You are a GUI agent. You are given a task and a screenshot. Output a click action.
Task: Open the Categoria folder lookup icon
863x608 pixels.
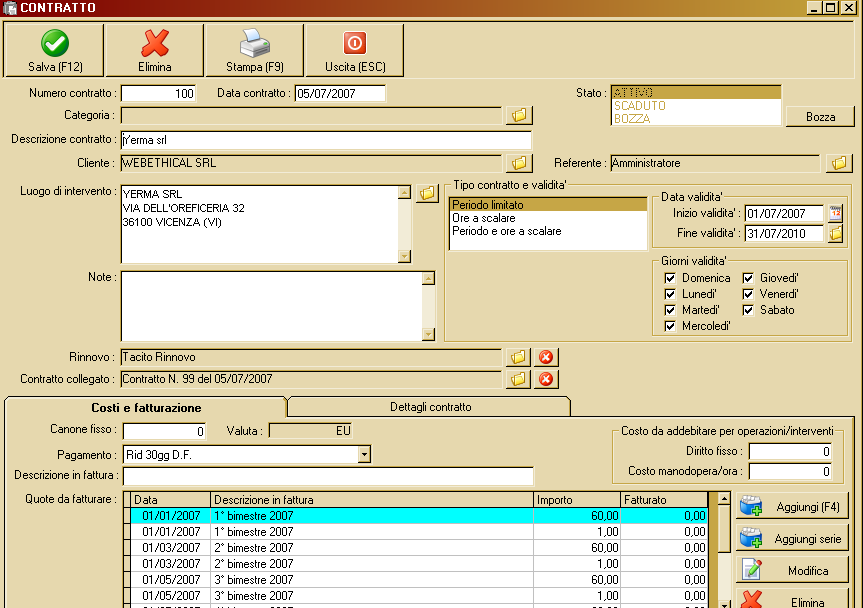pos(519,115)
